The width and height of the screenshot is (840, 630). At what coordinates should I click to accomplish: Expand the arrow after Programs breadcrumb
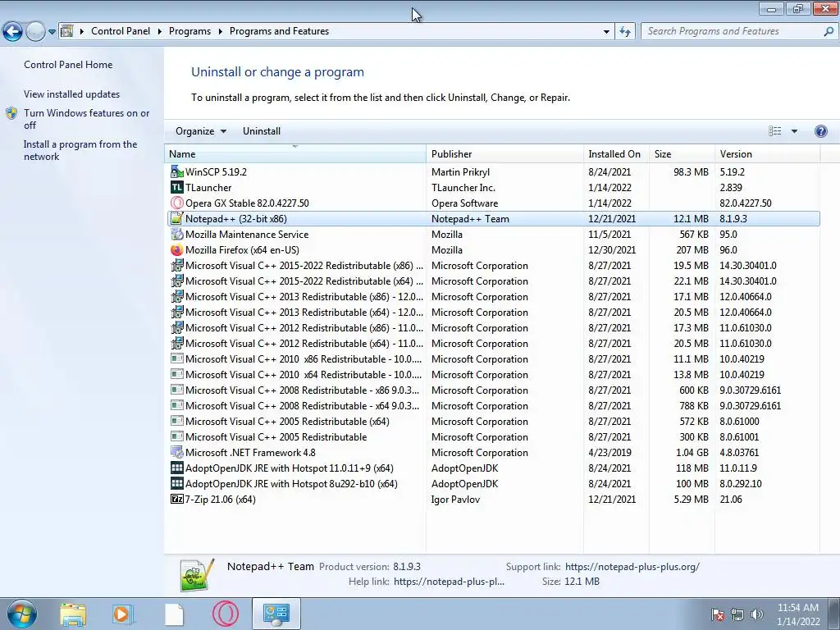[x=220, y=32]
